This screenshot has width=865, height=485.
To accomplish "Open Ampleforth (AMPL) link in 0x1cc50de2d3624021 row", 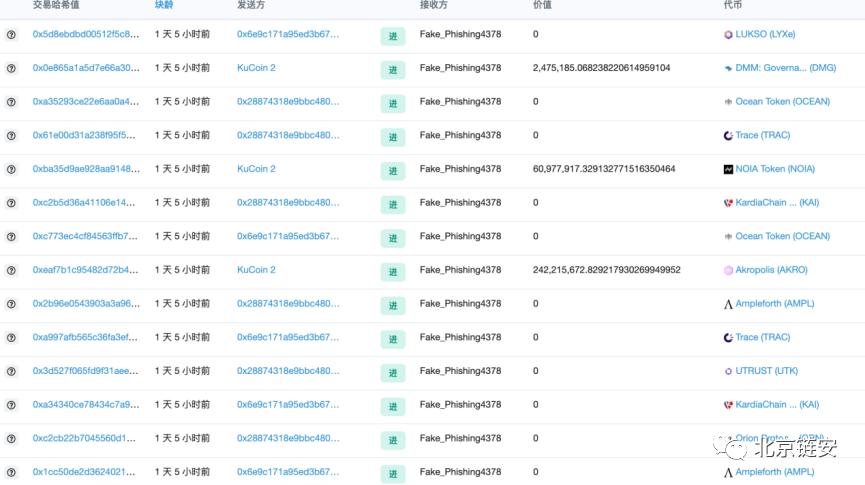I will (775, 472).
